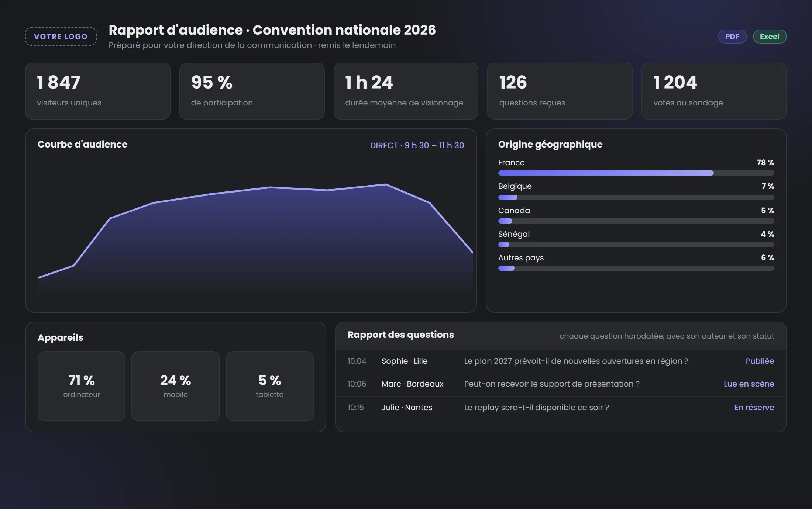
Task: Click the Excel export badge
Action: click(x=770, y=37)
